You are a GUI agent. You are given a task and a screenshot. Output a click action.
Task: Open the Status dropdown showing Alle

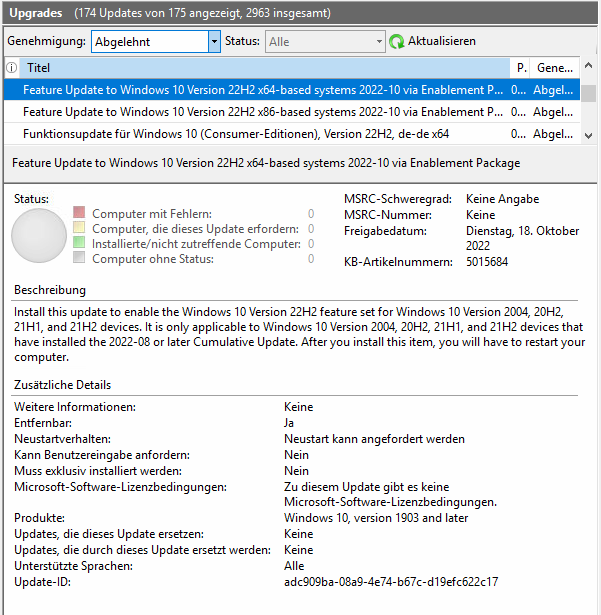(x=325, y=42)
